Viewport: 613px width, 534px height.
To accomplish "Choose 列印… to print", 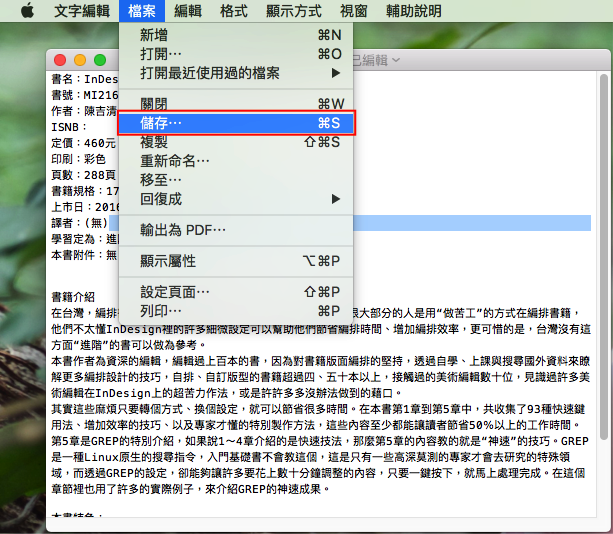I will click(236, 311).
